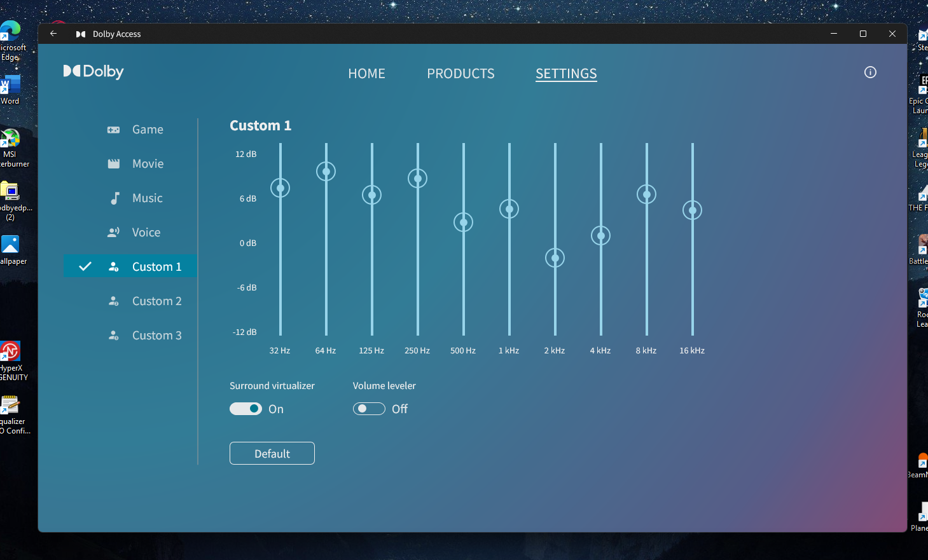Click the 1 kHz equalizer slider handle
Screen dimensions: 928x560
click(509, 208)
